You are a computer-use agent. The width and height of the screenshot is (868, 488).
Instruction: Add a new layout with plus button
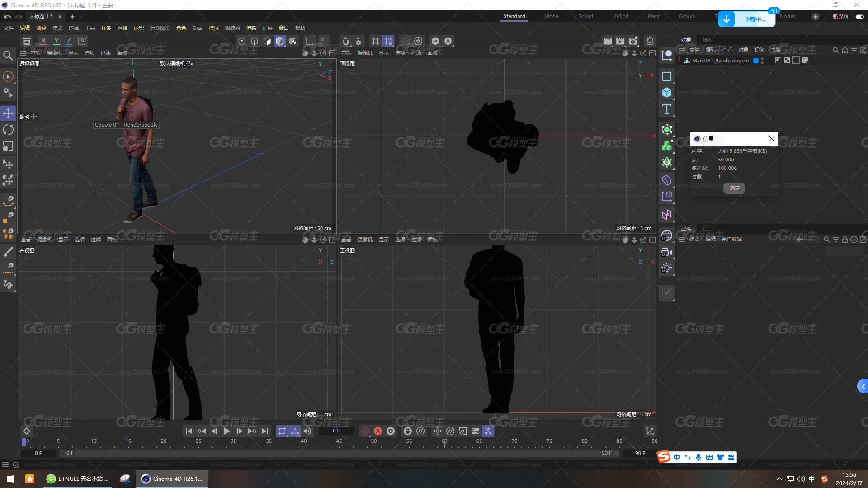(x=815, y=16)
